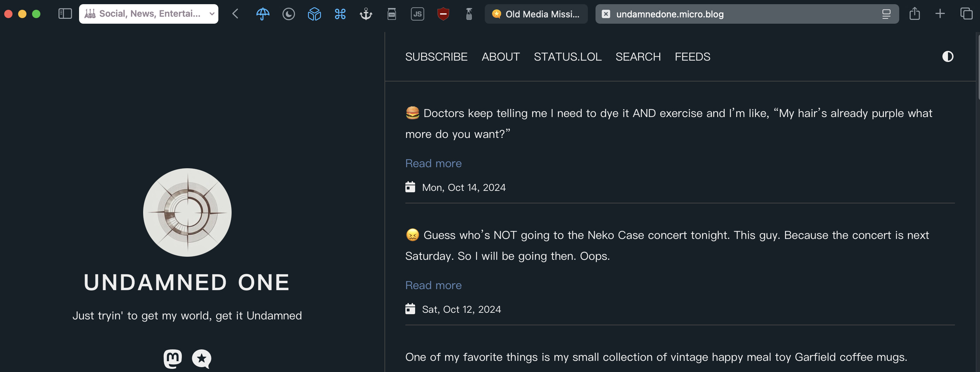Open the command key symbol extension

point(340,14)
